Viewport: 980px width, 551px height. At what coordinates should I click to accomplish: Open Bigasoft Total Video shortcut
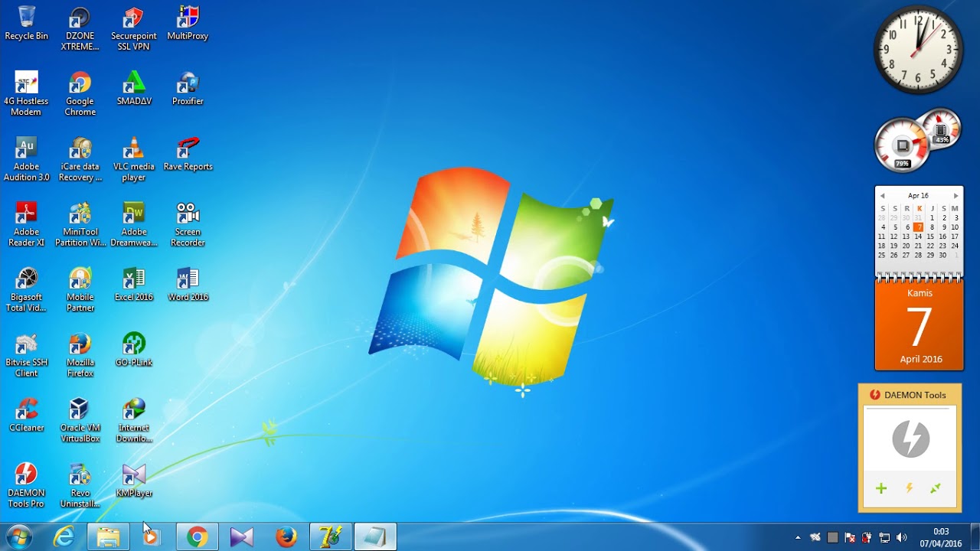[x=26, y=289]
